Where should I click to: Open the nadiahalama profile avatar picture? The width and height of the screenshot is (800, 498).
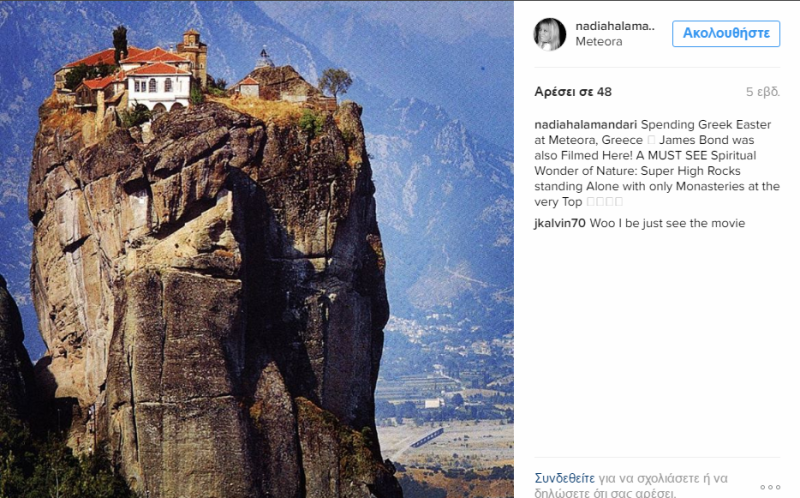pyautogui.click(x=549, y=34)
